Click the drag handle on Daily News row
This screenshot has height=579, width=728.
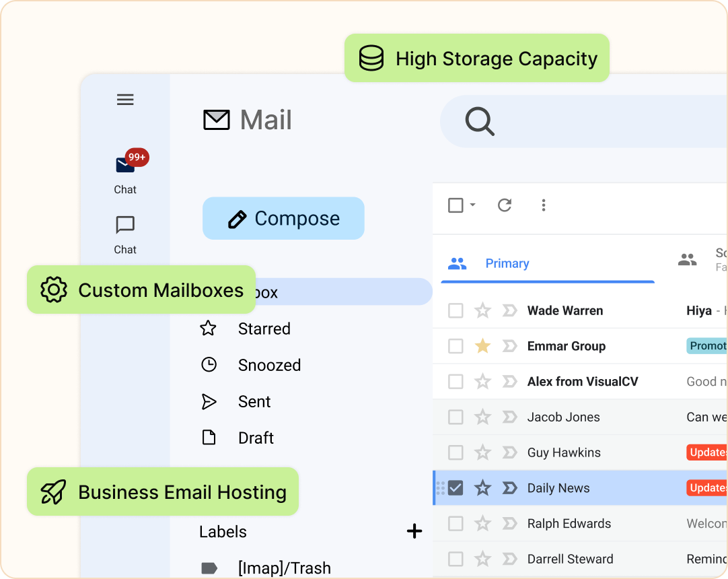click(441, 488)
